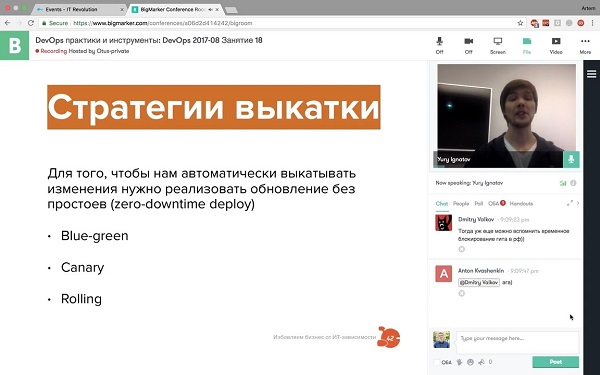Click the connection signal bars icon
600x375 pixels.
(563, 183)
